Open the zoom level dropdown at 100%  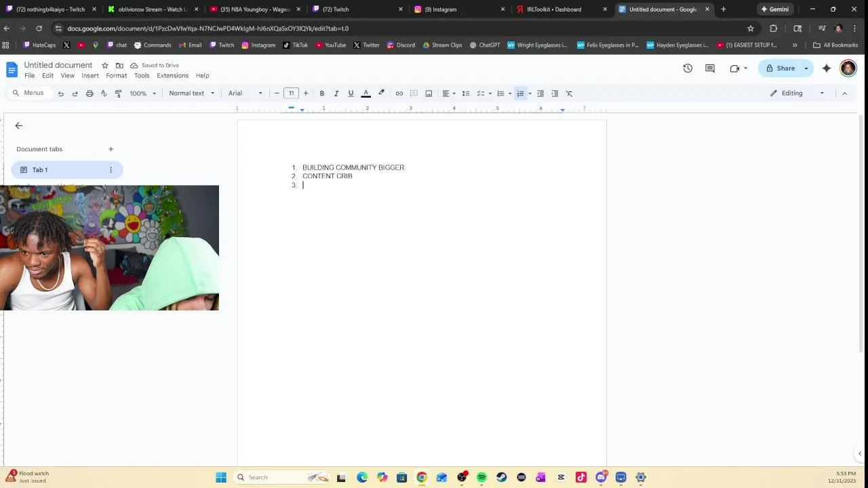143,94
